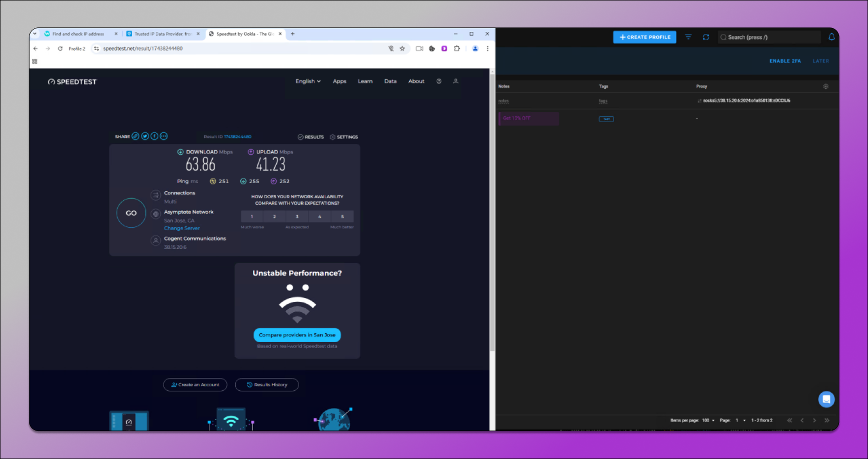
Task: Open the About menu on Speedtest
Action: (x=417, y=81)
